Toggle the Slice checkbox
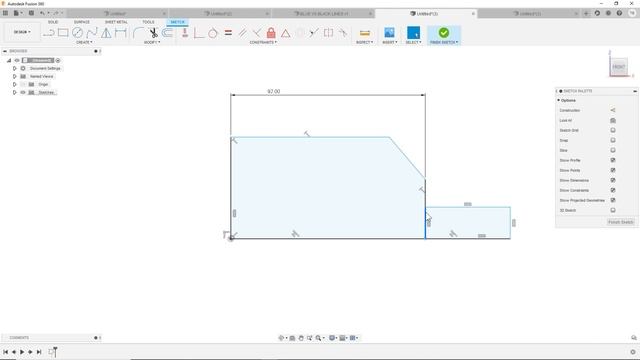 [613, 150]
